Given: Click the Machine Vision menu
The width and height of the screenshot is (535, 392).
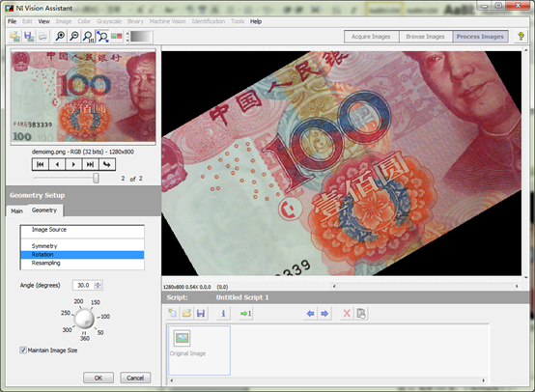Looking at the screenshot, I should (x=167, y=21).
